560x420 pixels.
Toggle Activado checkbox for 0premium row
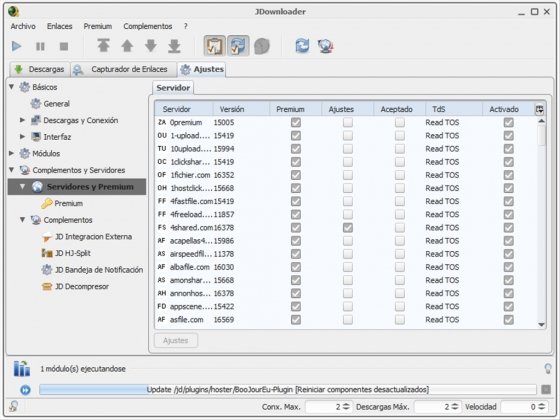(x=509, y=122)
